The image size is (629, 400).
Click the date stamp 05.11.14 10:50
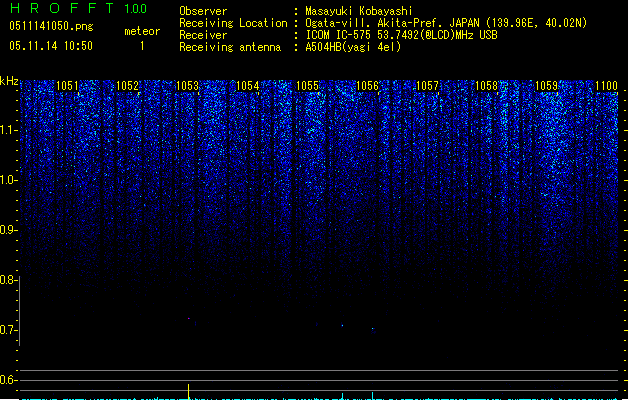[51, 46]
